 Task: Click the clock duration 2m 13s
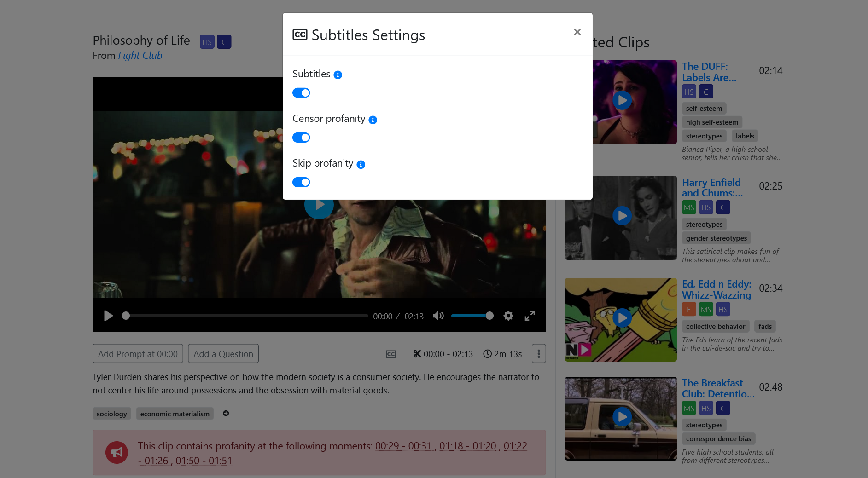pos(502,354)
